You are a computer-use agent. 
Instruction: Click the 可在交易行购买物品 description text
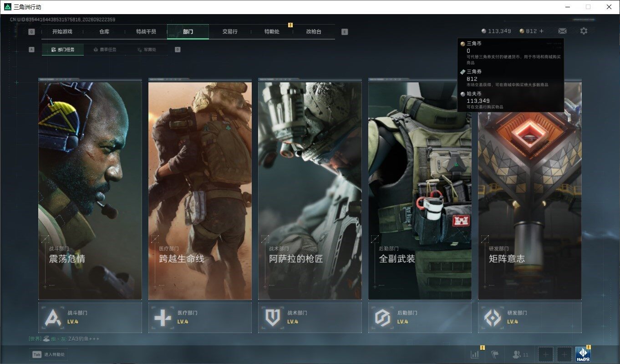tap(485, 107)
